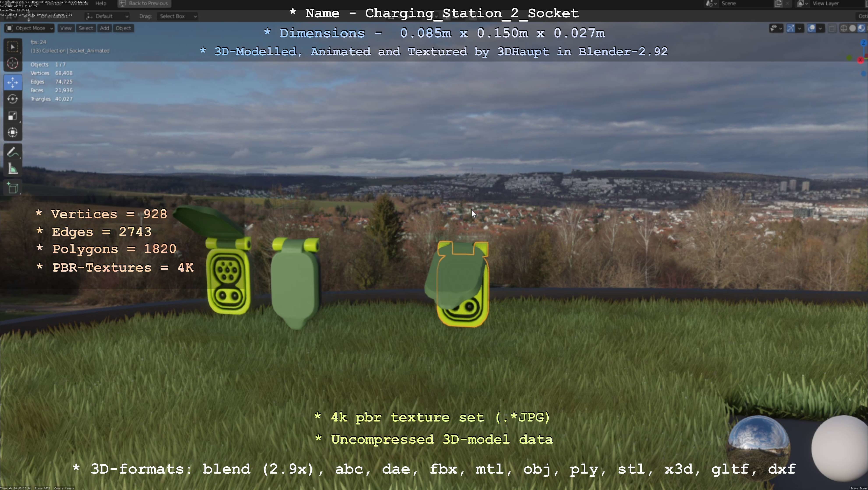Select the Add Cube tool
Screen dimensions: 868x490
click(13, 188)
